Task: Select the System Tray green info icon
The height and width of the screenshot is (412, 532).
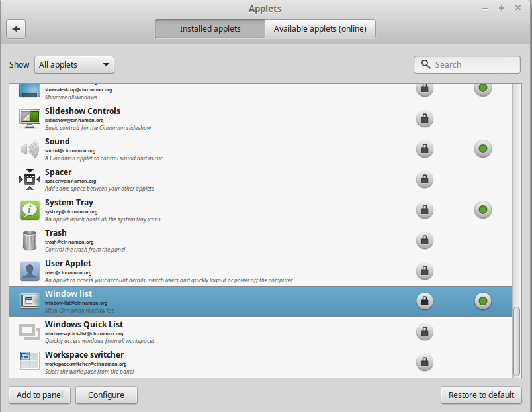Action: [30, 210]
